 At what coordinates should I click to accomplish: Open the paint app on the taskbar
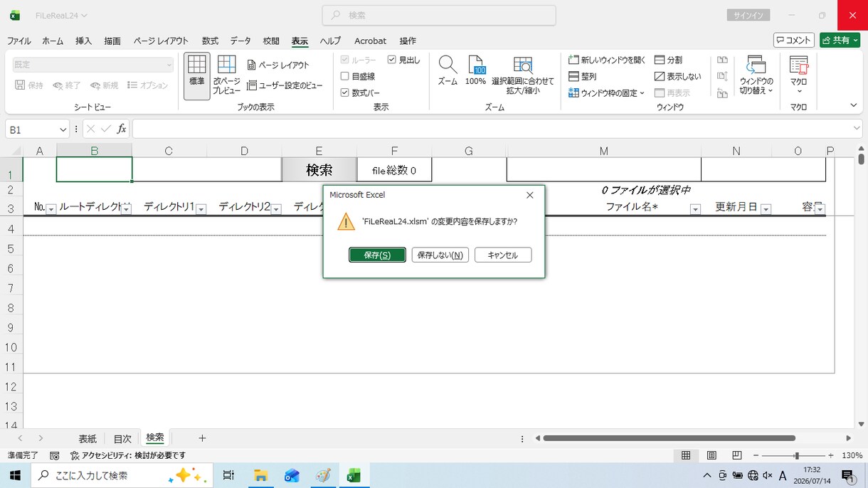tap(323, 475)
